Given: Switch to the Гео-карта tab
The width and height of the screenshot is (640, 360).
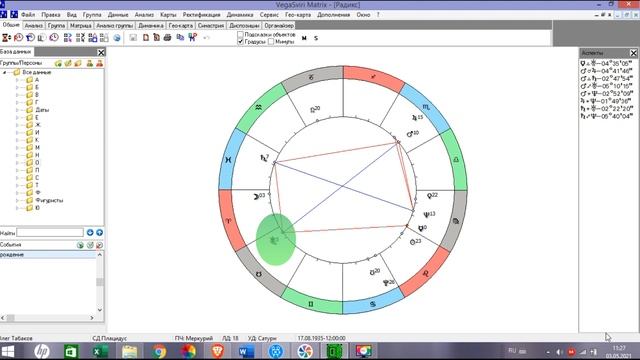Looking at the screenshot, I should point(180,25).
